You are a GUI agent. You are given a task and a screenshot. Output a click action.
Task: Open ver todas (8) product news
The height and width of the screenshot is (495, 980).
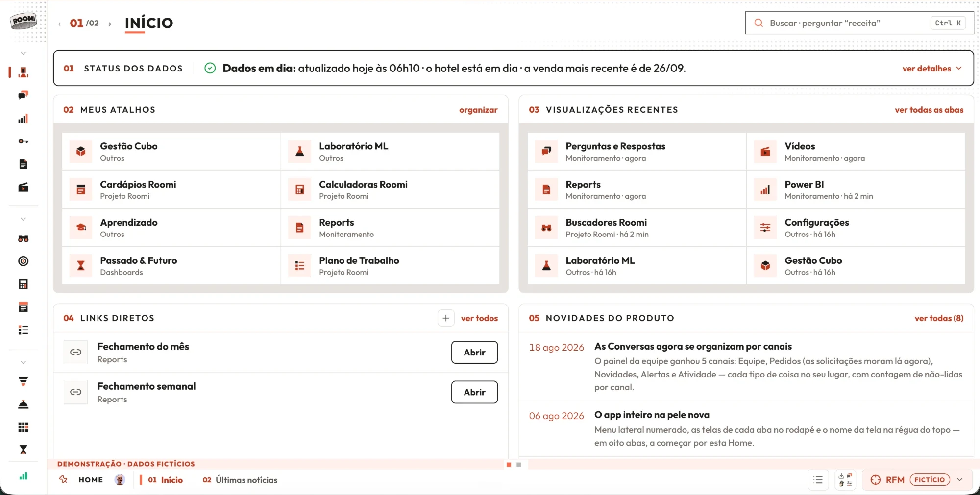[x=939, y=318]
